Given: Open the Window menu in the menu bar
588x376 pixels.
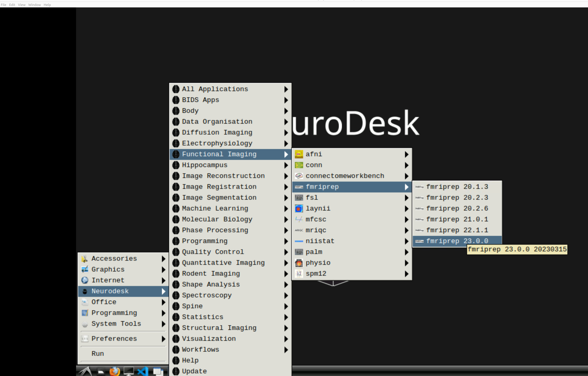Looking at the screenshot, I should pyautogui.click(x=35, y=5).
